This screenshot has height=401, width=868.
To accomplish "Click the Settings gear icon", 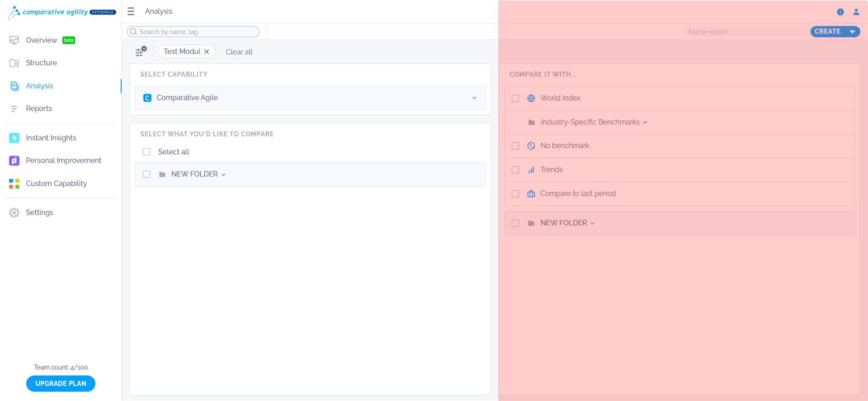I will tap(14, 212).
